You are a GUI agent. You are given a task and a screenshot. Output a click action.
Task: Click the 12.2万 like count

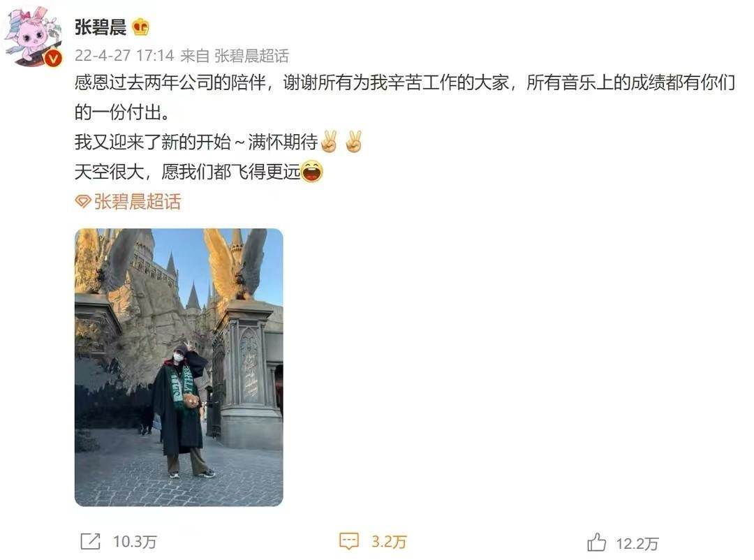pos(637,544)
